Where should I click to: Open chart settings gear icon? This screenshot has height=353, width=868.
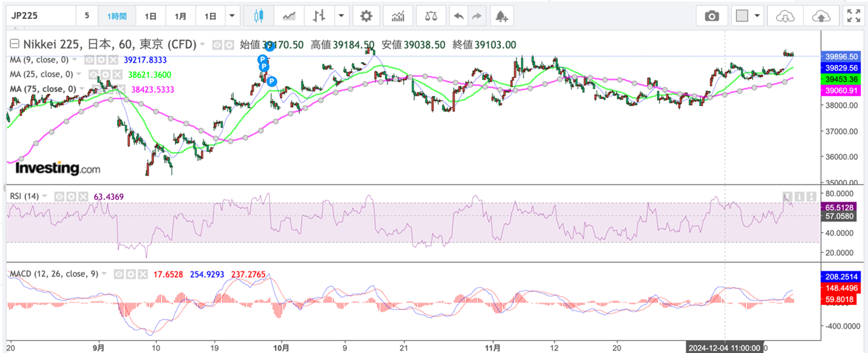tap(366, 16)
